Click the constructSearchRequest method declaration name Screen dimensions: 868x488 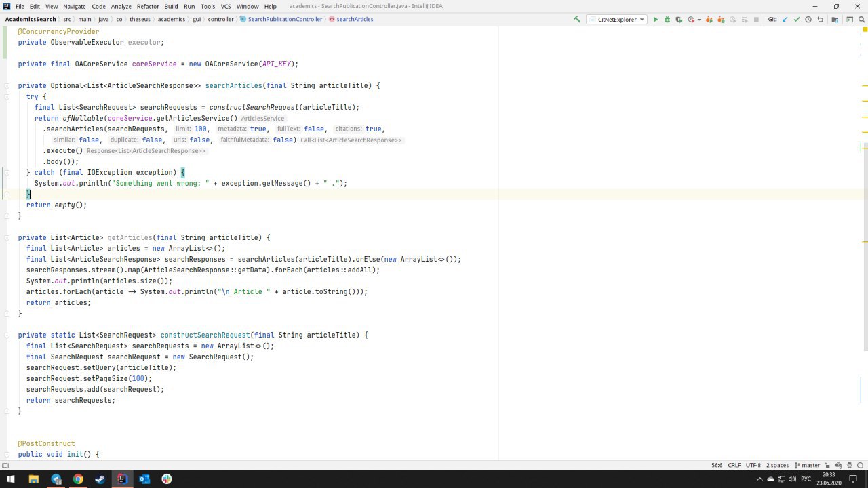pos(205,335)
